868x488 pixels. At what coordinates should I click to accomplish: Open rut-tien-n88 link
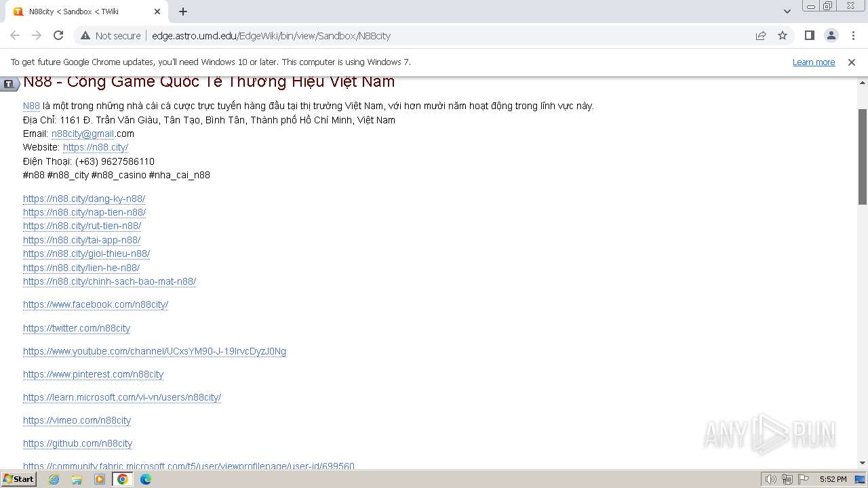(x=82, y=226)
